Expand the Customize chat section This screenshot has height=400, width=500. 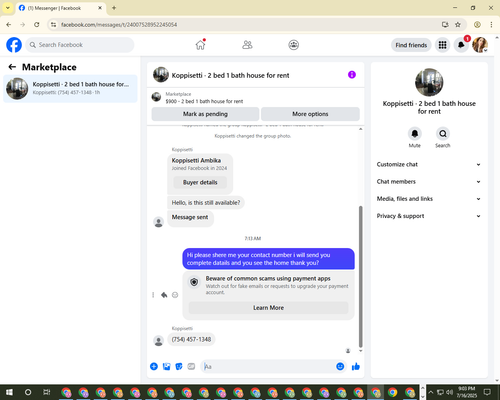click(x=429, y=164)
